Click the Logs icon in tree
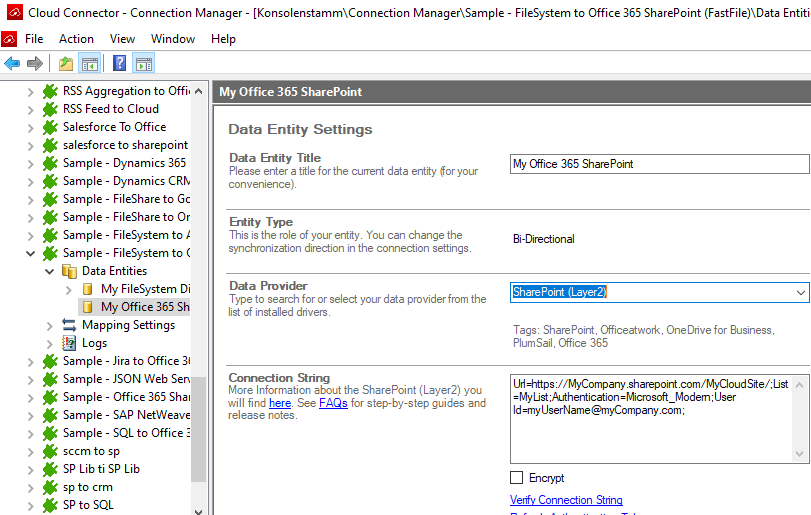 coord(69,343)
